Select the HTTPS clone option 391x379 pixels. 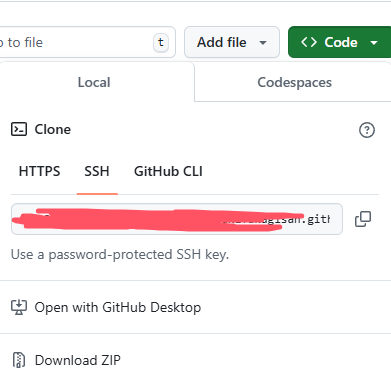tap(39, 171)
